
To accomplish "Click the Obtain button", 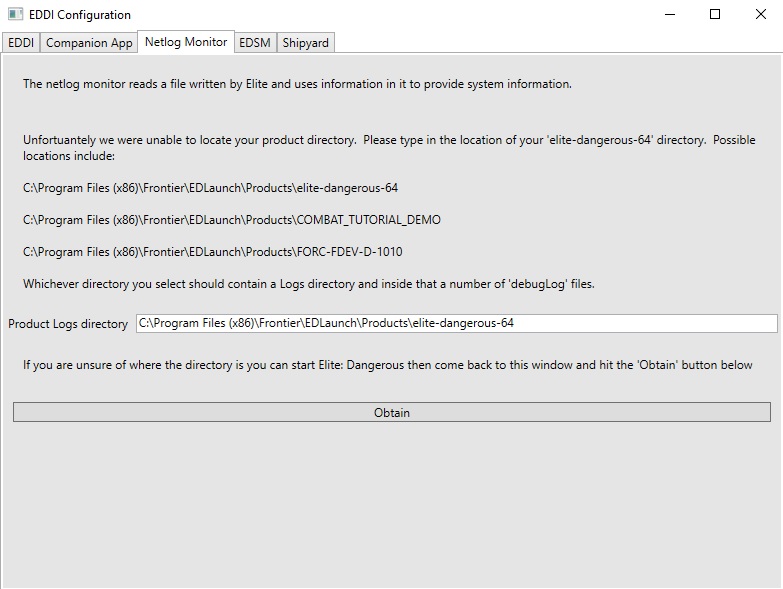I will click(x=392, y=412).
